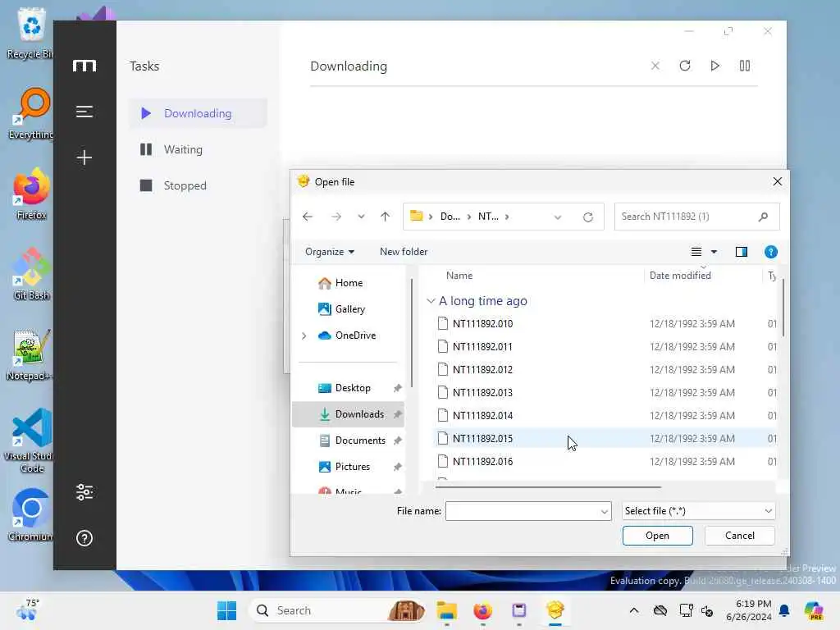Screen dimensions: 840x630
Task: Refresh the task list icon
Action: [x=685, y=66]
